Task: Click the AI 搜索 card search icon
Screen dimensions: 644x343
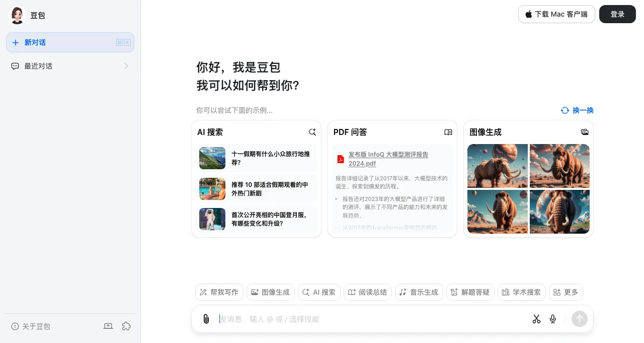Action: tap(312, 132)
